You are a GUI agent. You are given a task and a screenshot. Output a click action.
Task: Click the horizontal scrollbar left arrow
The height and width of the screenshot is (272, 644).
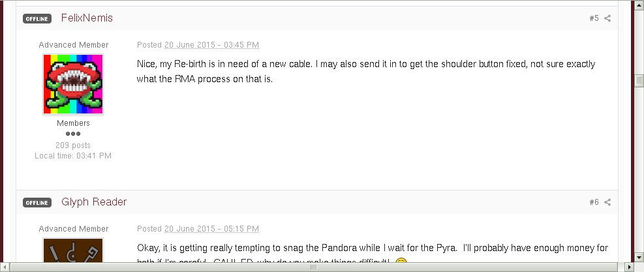[5, 267]
